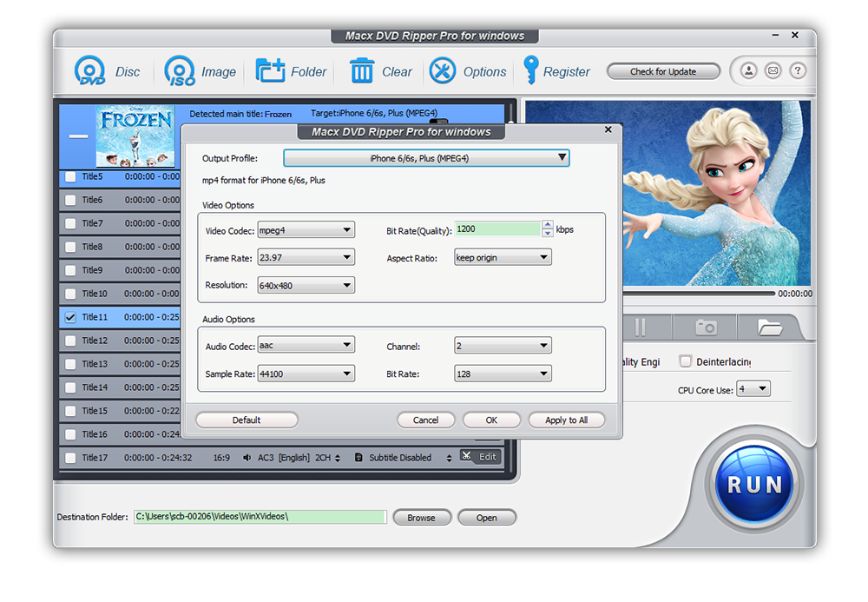Open the Aspect Ratio dropdown

(503, 257)
